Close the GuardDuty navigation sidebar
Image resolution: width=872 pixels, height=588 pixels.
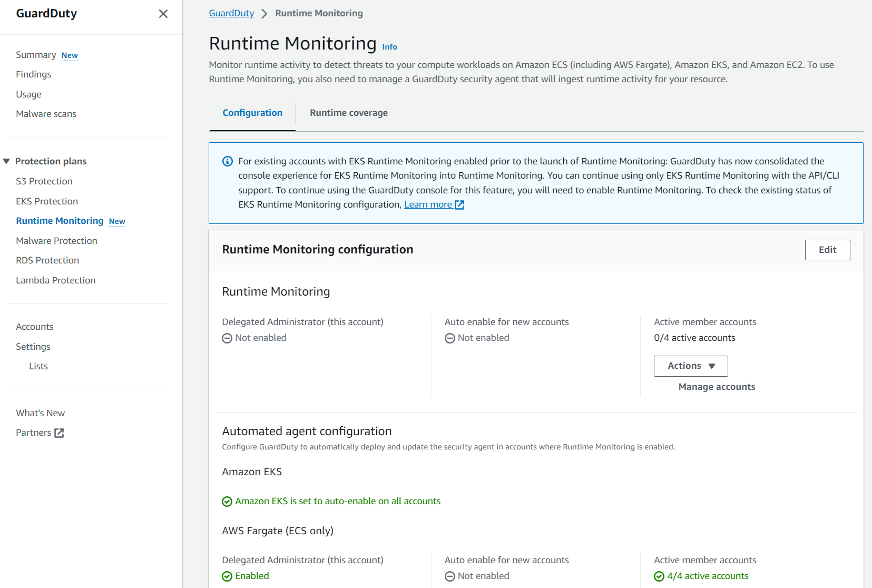click(x=163, y=14)
